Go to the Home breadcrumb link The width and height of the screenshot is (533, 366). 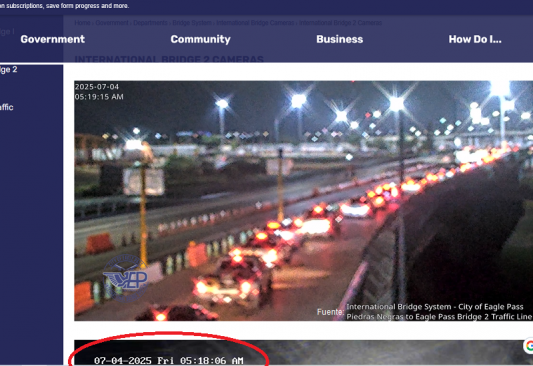pos(82,23)
